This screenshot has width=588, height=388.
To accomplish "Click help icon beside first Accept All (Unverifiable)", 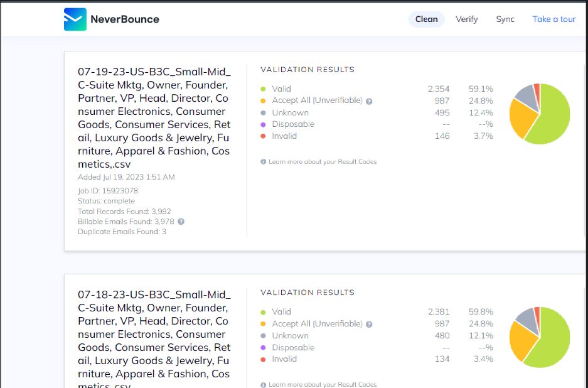I will 369,101.
